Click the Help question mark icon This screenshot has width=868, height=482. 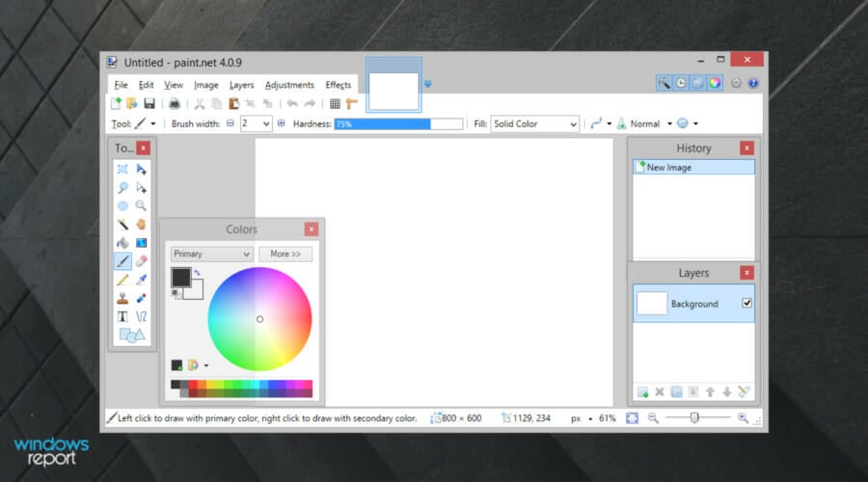coord(753,83)
